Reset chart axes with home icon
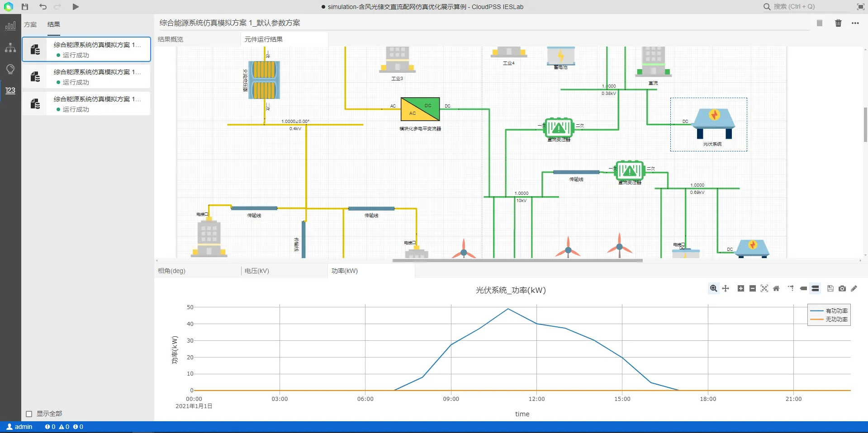The image size is (868, 433). point(776,288)
